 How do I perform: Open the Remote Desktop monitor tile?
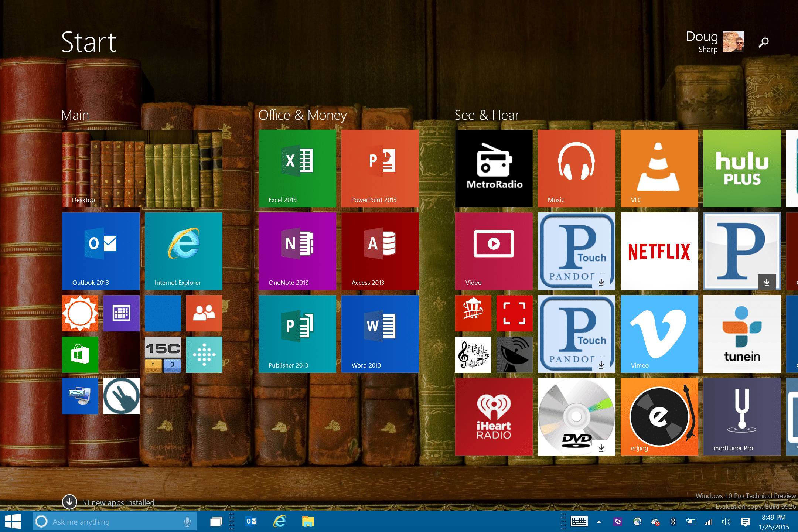pyautogui.click(x=80, y=396)
